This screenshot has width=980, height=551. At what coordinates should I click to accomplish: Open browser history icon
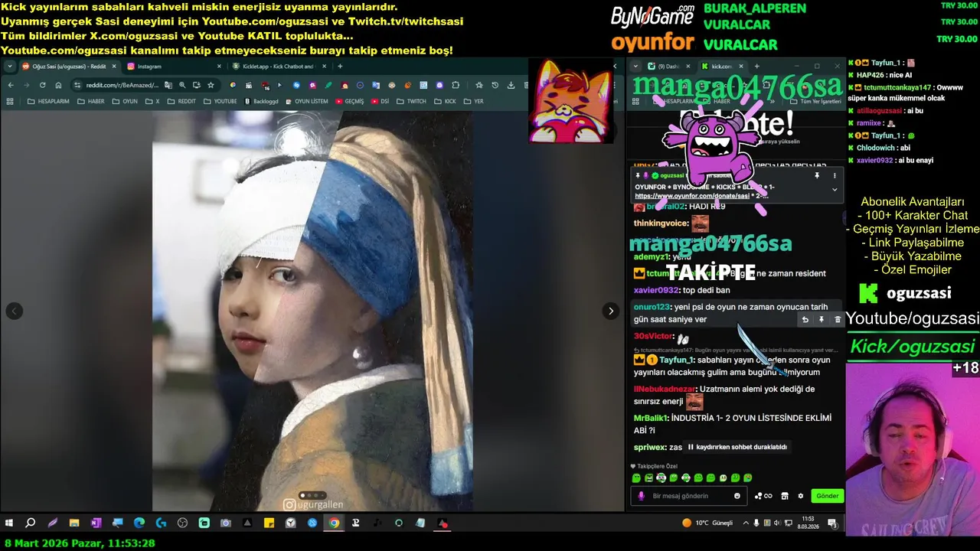(495, 85)
